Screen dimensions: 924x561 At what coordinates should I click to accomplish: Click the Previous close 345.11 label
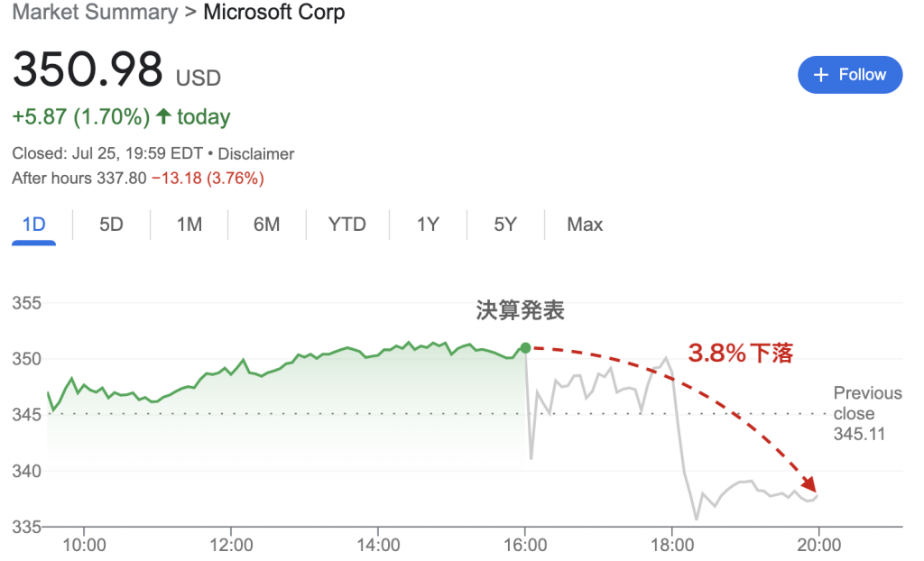point(867,414)
